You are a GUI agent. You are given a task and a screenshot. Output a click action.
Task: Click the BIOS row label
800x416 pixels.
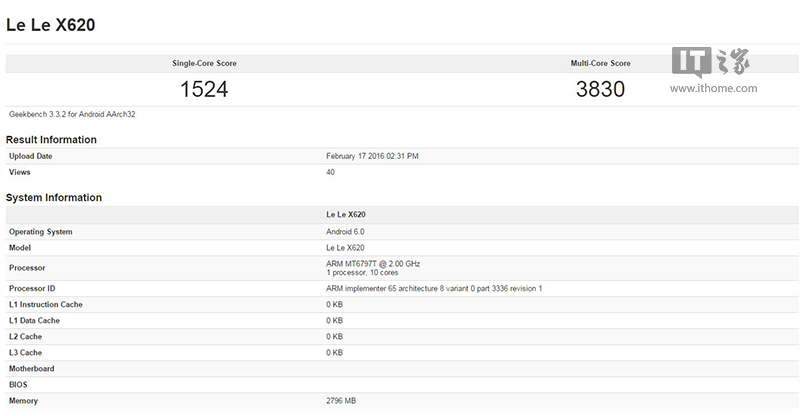[x=18, y=384]
